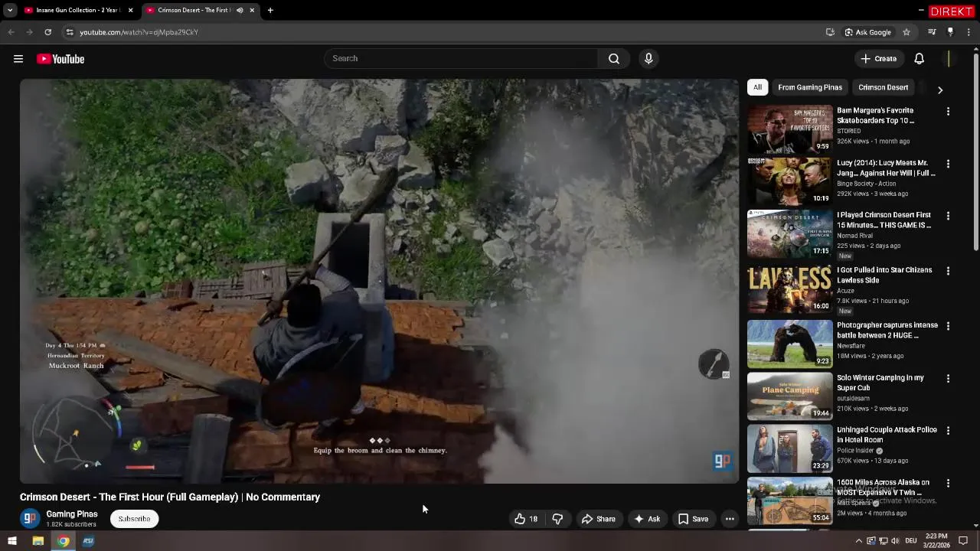Image resolution: width=980 pixels, height=551 pixels.
Task: Open the Create button
Action: click(877, 59)
